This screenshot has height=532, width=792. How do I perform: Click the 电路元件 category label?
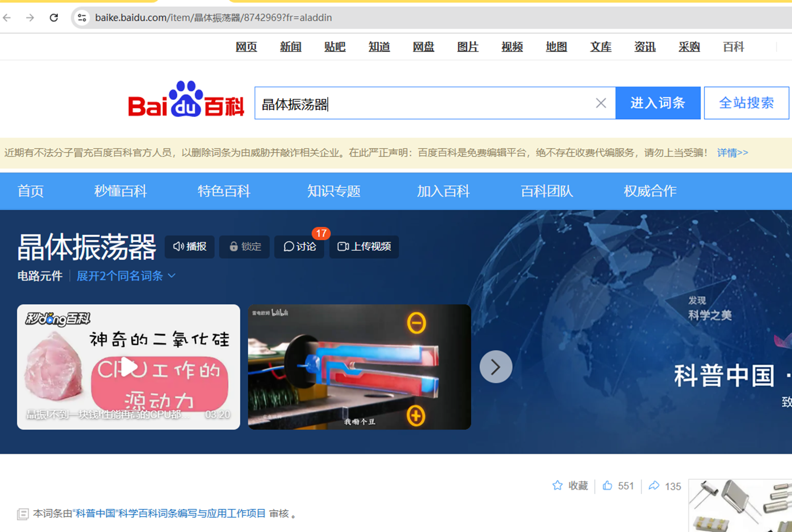pos(40,276)
